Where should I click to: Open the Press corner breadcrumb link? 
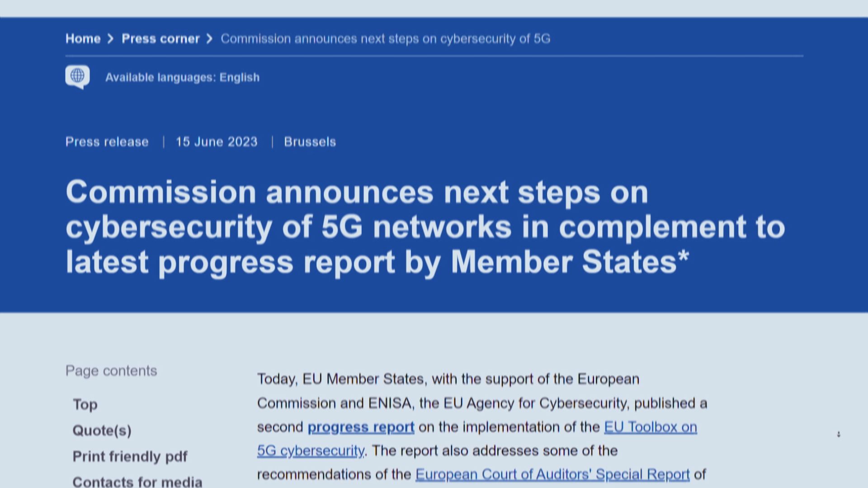[x=160, y=39]
